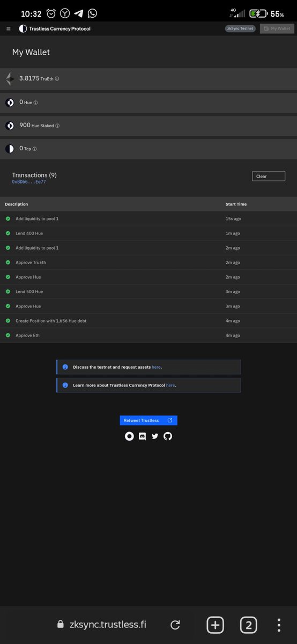Select the zkSync Testnet network badge
This screenshot has height=644, width=297.
click(x=240, y=28)
